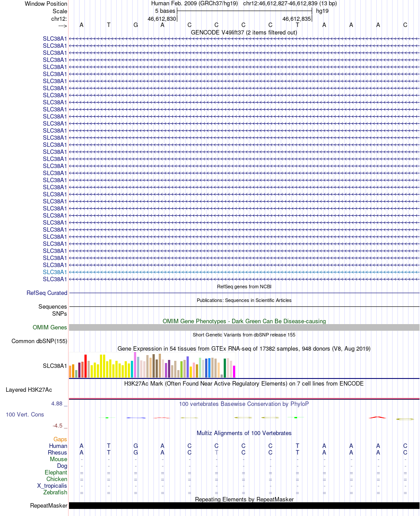Click the Dog species label
The image size is (420, 516).
[62, 466]
